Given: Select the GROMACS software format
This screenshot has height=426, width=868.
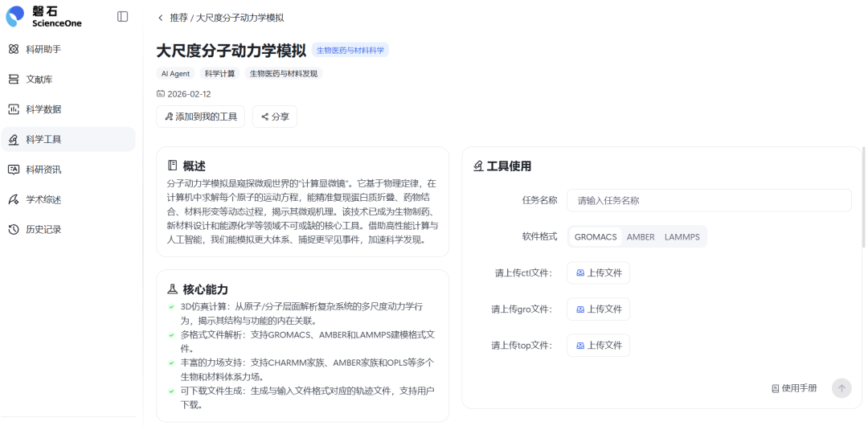Looking at the screenshot, I should click(x=596, y=237).
